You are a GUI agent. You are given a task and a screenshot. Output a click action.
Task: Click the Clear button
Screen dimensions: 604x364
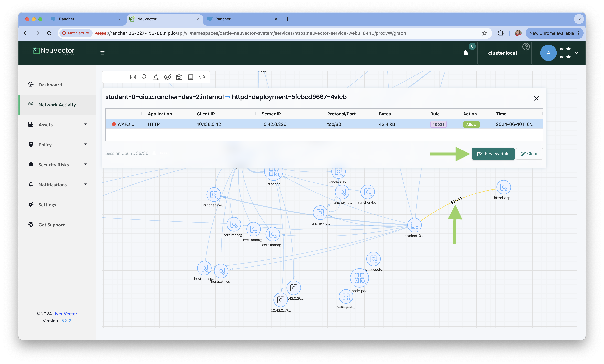click(529, 154)
